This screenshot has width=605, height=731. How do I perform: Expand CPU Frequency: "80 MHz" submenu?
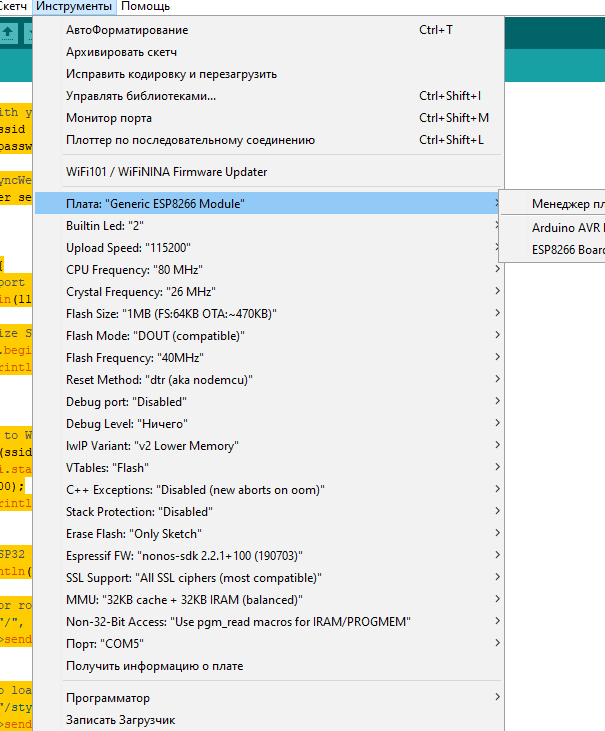point(269,269)
